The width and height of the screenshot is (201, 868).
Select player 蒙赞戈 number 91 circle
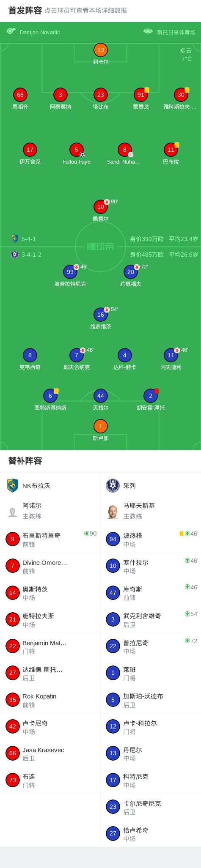point(141,95)
